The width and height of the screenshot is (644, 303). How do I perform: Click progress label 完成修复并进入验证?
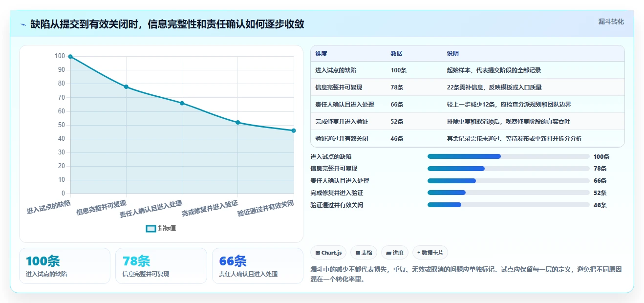pyautogui.click(x=337, y=193)
